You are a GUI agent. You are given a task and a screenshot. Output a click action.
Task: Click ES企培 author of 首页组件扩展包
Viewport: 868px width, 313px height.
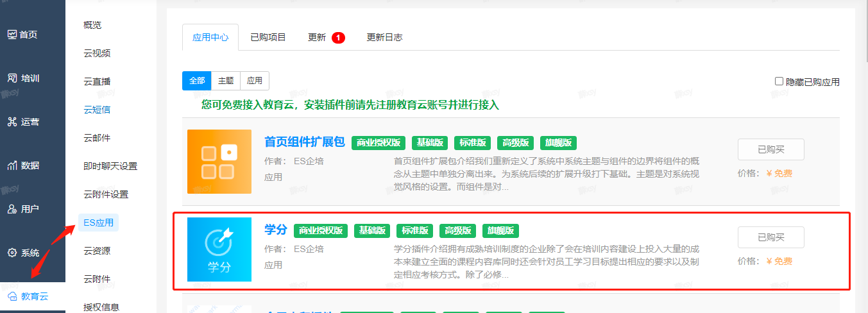[x=309, y=161]
